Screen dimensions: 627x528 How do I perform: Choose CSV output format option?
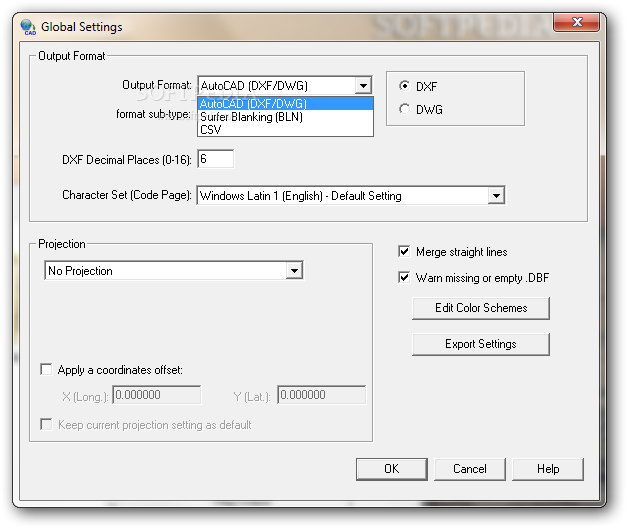(286, 130)
